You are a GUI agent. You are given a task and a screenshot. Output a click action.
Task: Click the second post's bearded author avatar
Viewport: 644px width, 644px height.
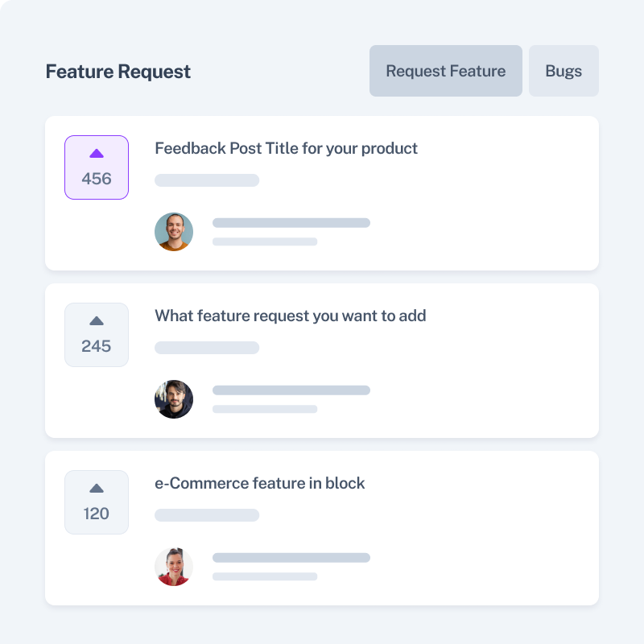(x=174, y=399)
